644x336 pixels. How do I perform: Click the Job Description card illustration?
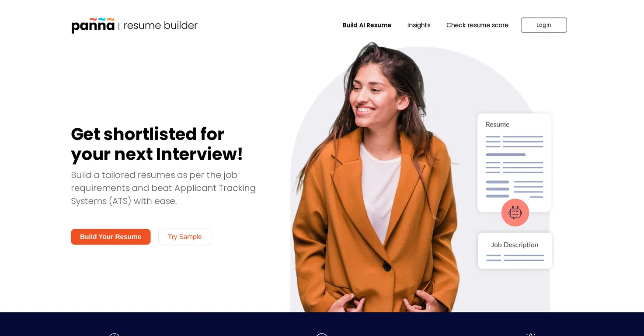[515, 251]
